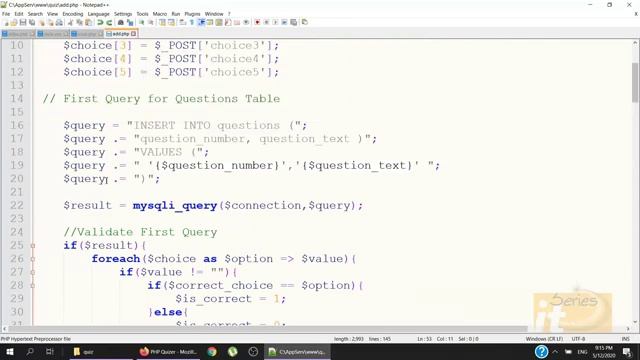Open the notification center icon
The height and width of the screenshot is (360, 640).
point(627,351)
